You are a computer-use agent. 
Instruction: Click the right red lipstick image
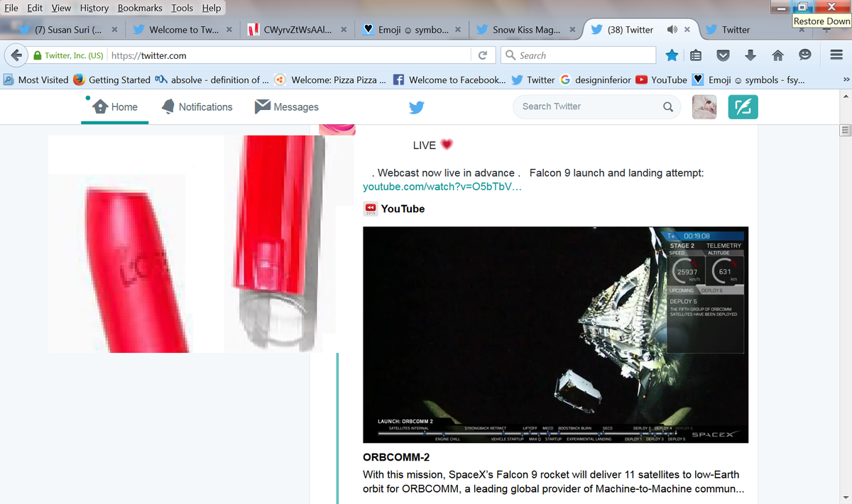(275, 244)
